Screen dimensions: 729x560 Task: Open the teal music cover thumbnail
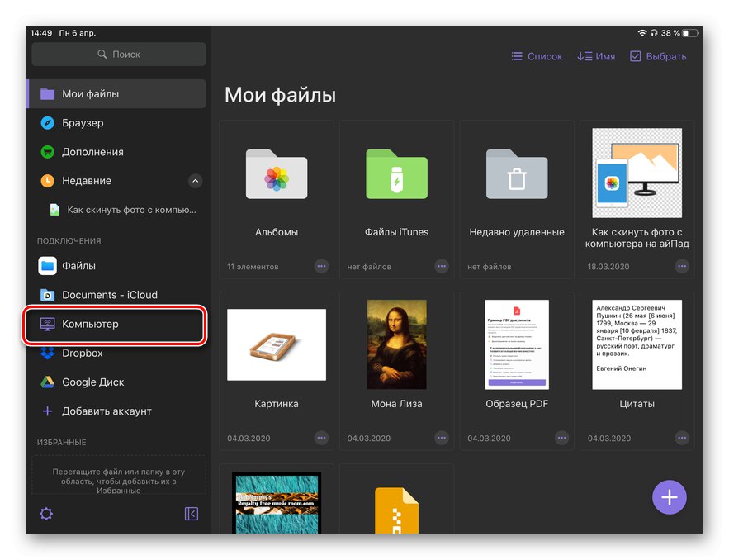tap(277, 503)
